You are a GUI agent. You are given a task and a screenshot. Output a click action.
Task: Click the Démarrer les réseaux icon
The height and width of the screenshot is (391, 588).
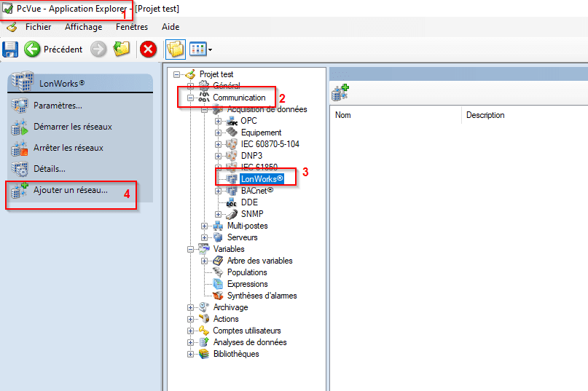[19, 127]
